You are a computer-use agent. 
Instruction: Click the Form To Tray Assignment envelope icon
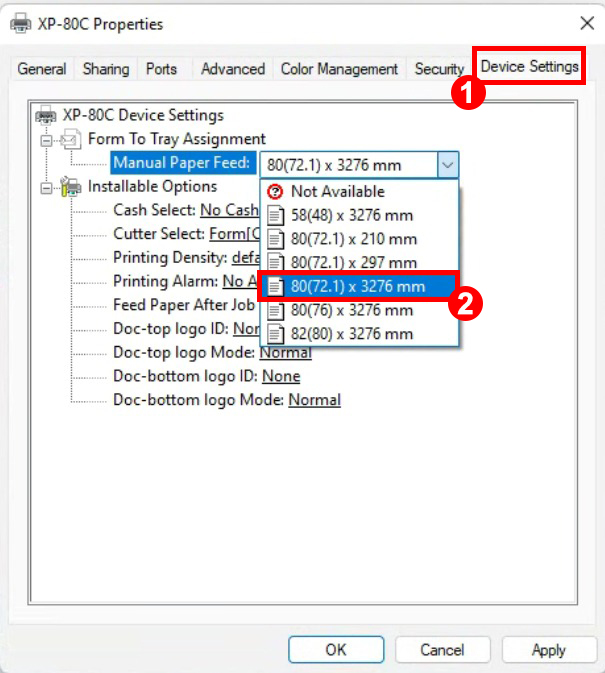pyautogui.click(x=71, y=139)
